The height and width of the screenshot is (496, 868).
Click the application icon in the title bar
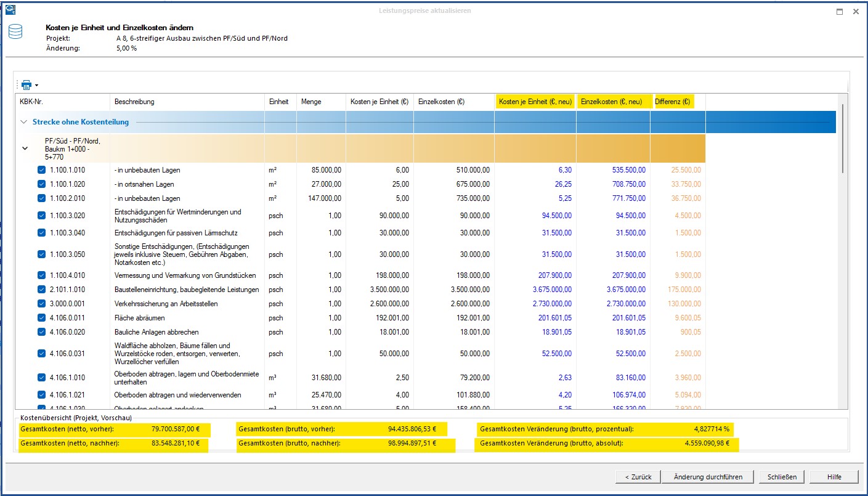pos(9,11)
